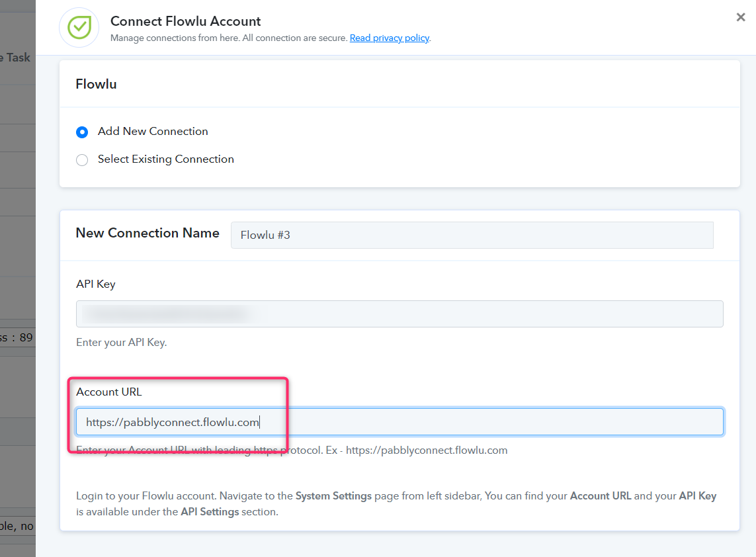This screenshot has width=756, height=557.
Task: Click the 'Flowlu' section heading
Action: 96,84
